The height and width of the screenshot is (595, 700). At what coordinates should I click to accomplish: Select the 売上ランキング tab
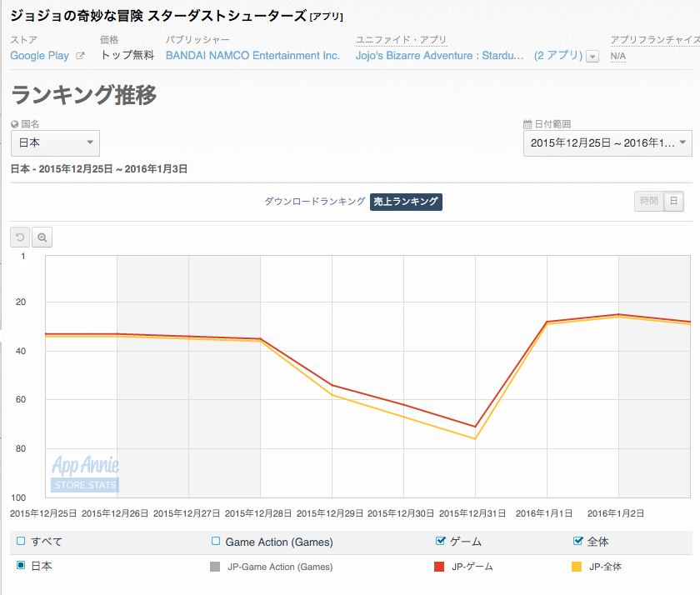(x=406, y=202)
